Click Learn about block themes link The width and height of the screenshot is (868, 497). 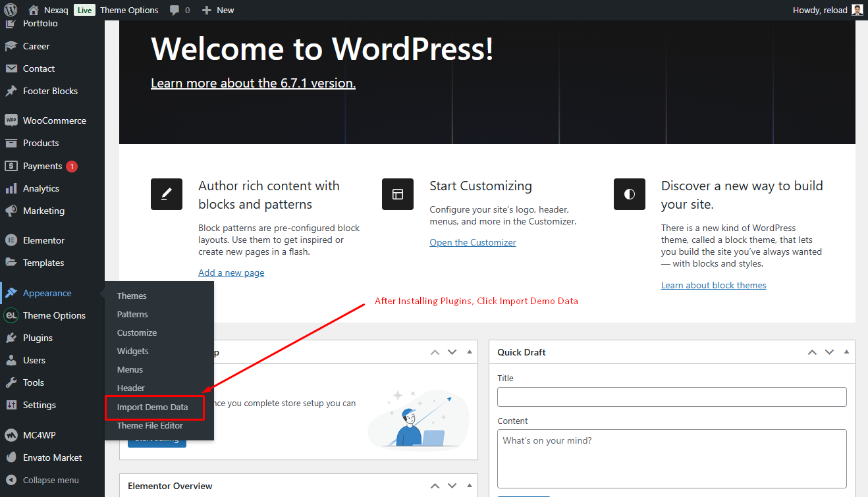[714, 285]
